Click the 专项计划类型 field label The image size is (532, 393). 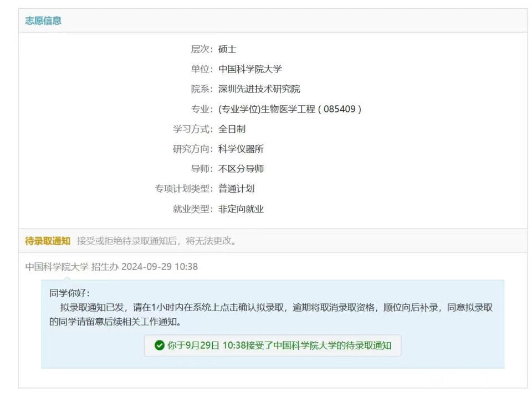tap(183, 189)
